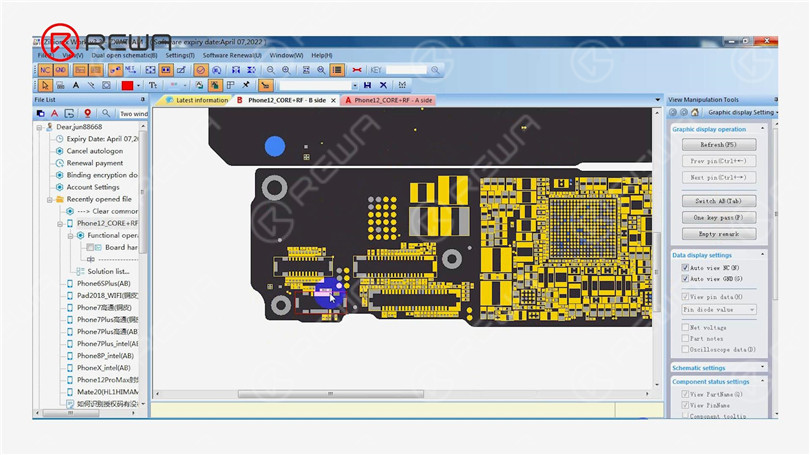Open the Software Renewal(U) menu
The height and width of the screenshot is (455, 810).
[x=232, y=55]
